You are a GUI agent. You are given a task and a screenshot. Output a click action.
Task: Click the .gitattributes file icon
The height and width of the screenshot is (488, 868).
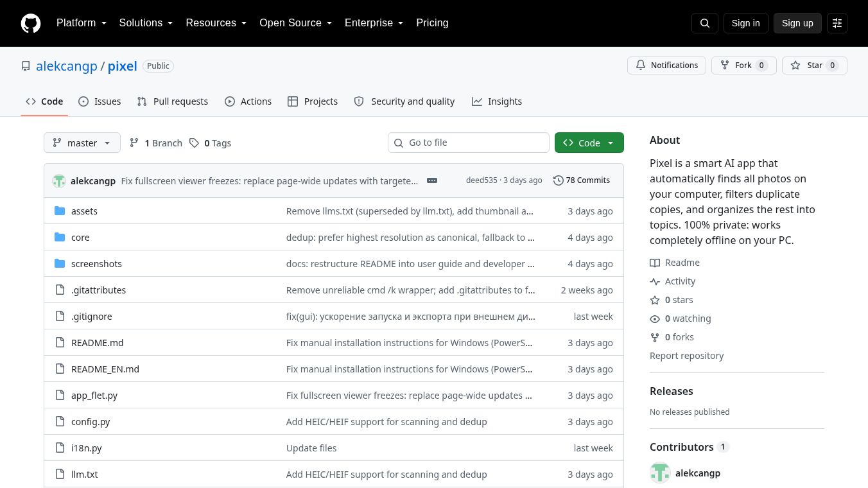point(60,290)
